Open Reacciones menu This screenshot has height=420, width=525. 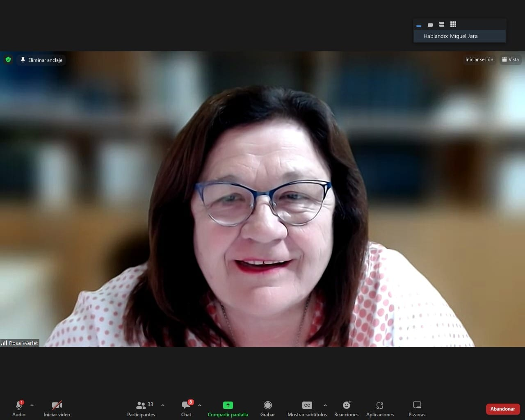click(x=347, y=409)
